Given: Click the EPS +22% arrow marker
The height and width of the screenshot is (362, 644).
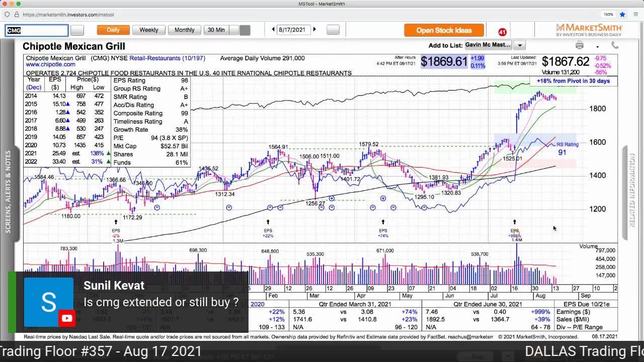Looking at the screenshot, I should [x=268, y=222].
